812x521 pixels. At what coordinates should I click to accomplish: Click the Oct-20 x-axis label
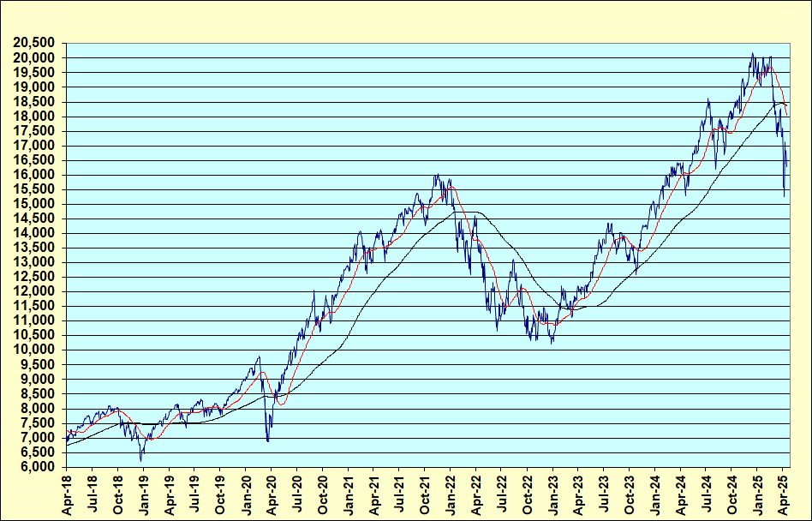pyautogui.click(x=323, y=495)
